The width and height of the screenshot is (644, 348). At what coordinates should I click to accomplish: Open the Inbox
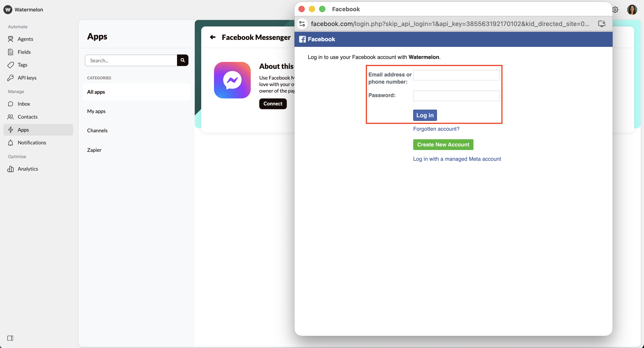pos(24,104)
